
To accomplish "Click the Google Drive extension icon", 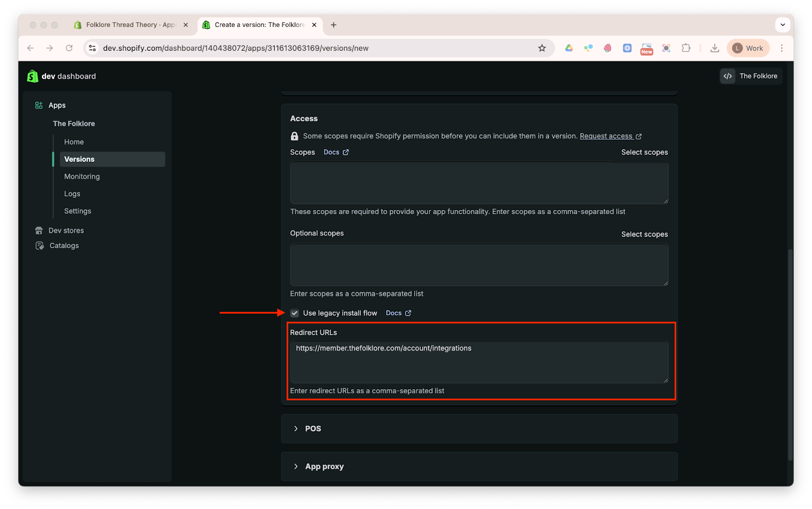I will click(x=569, y=48).
